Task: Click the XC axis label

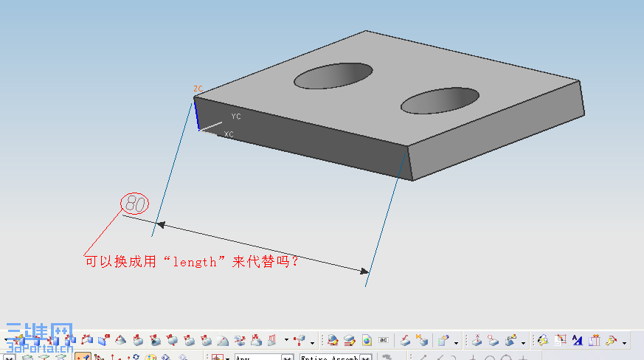Action: point(229,134)
